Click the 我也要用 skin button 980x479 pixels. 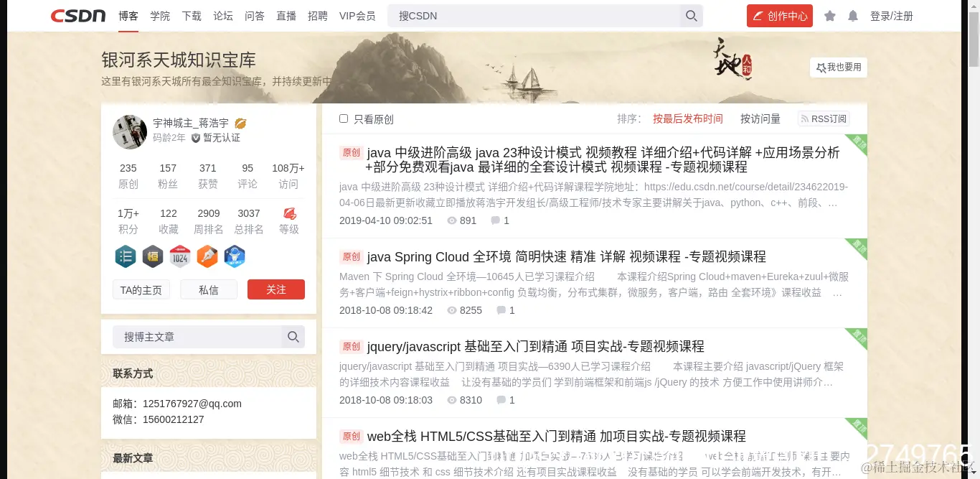tap(839, 68)
